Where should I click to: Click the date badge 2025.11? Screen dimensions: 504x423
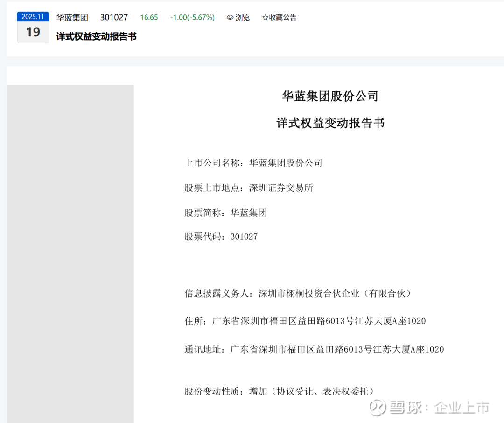[33, 17]
